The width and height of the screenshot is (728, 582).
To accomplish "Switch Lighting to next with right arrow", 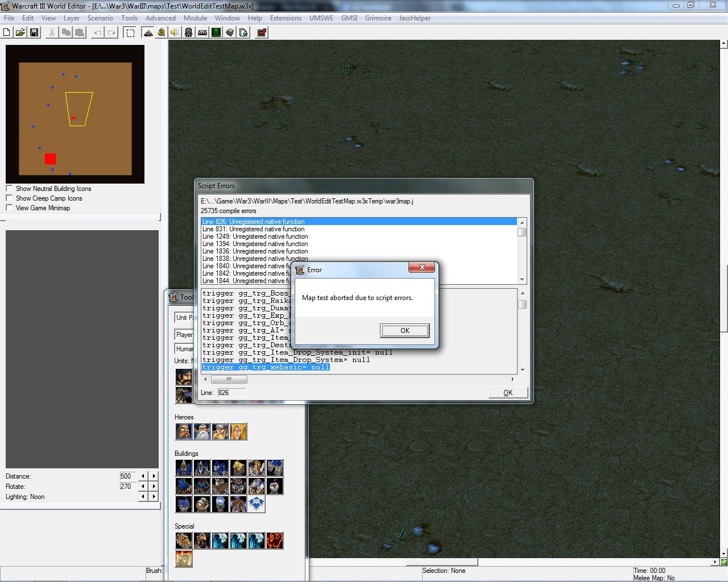I will tap(154, 497).
